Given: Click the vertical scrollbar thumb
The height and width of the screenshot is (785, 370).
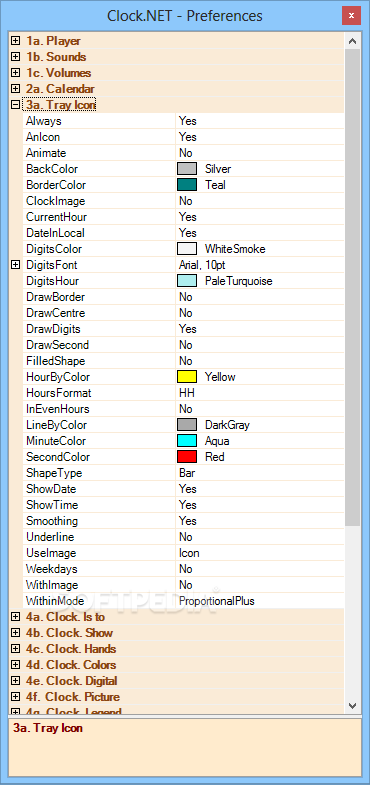Looking at the screenshot, I should pos(352,287).
